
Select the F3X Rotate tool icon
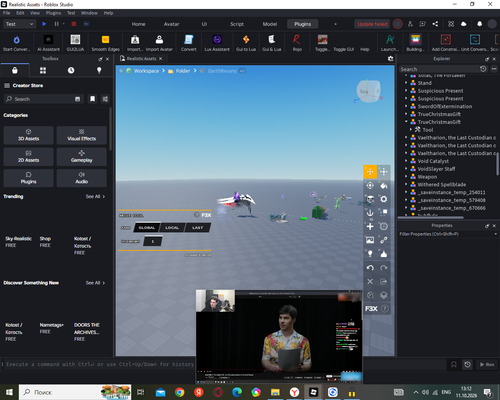(370, 185)
